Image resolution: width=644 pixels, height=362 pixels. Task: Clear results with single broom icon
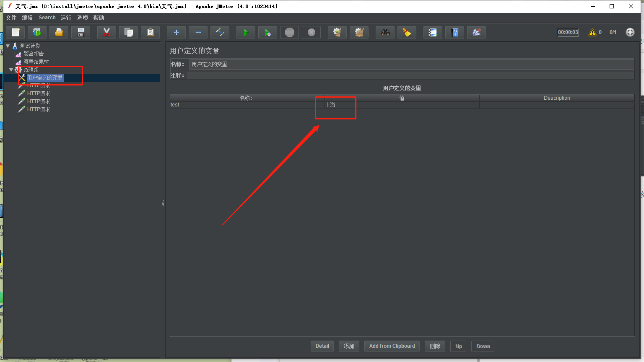coord(338,32)
